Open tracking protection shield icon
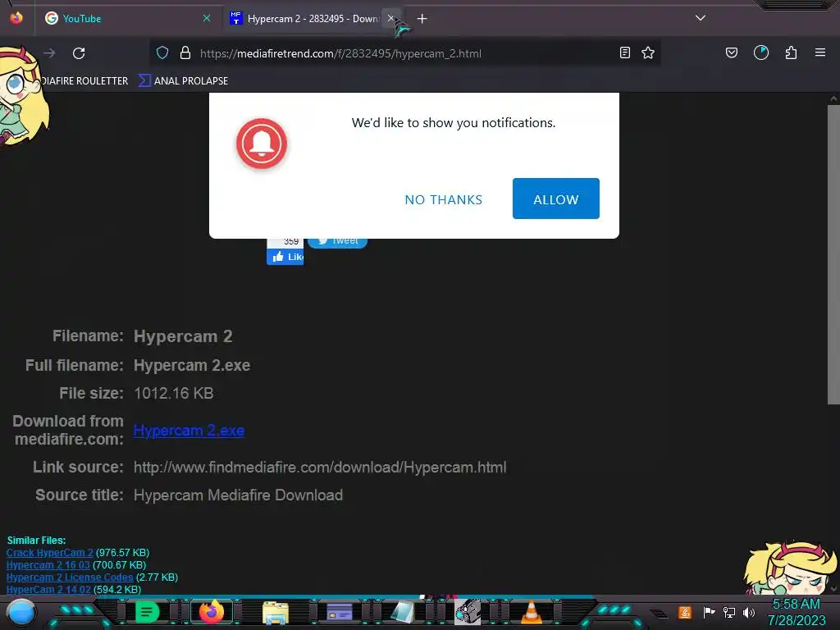840x630 pixels. tap(162, 52)
